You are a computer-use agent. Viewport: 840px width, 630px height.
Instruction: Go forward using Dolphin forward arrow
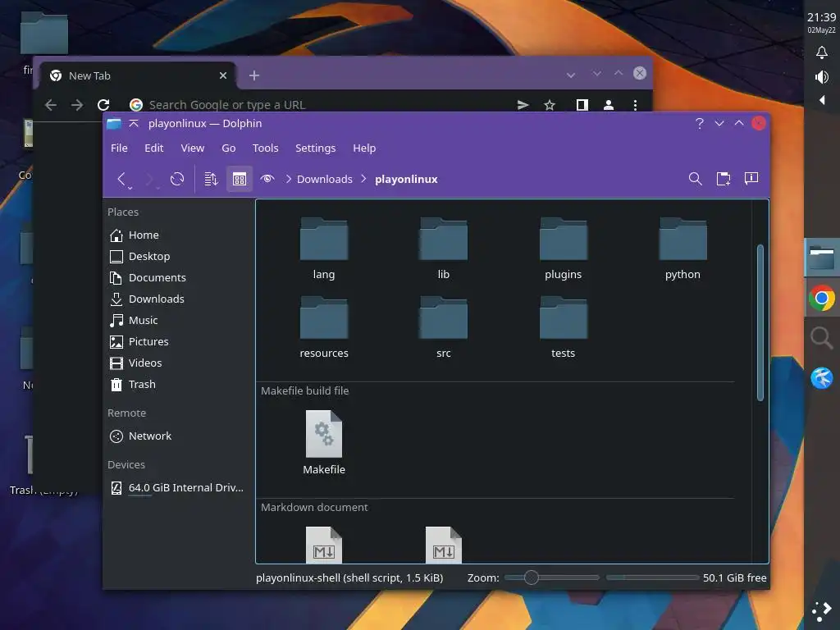[x=149, y=178]
